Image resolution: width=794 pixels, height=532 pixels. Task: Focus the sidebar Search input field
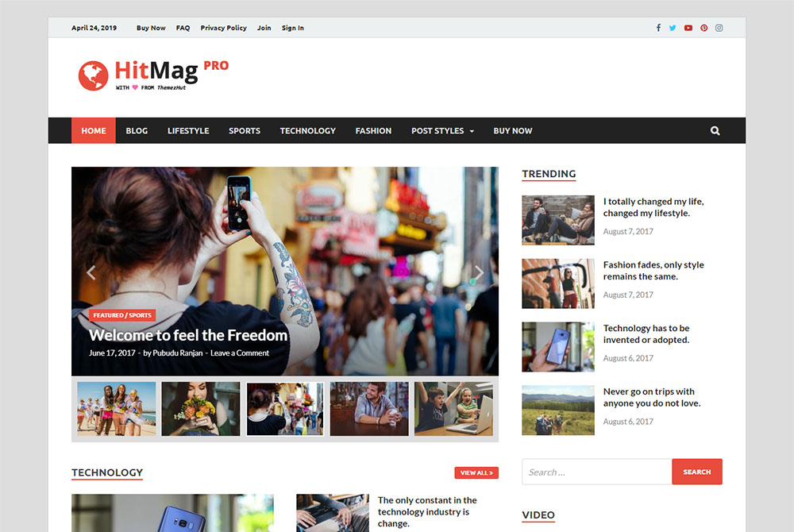tap(596, 472)
